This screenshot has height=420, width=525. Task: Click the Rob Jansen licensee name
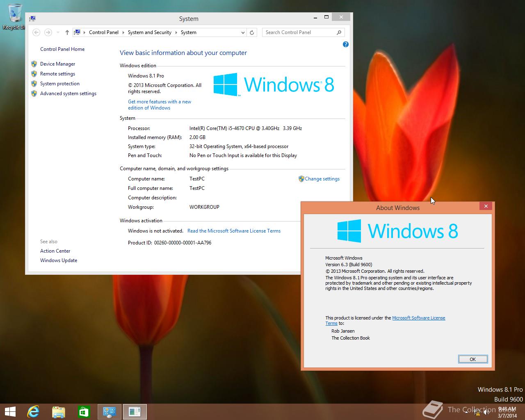(x=343, y=331)
